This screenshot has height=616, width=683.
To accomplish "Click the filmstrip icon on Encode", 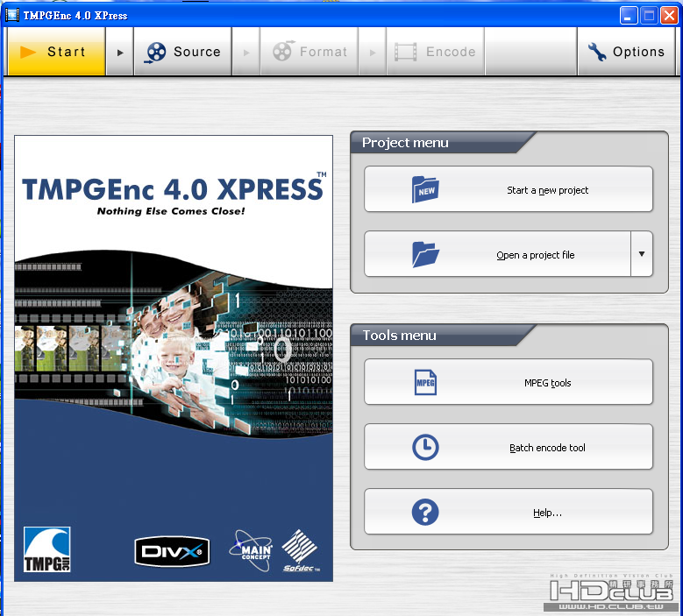I will (x=406, y=52).
